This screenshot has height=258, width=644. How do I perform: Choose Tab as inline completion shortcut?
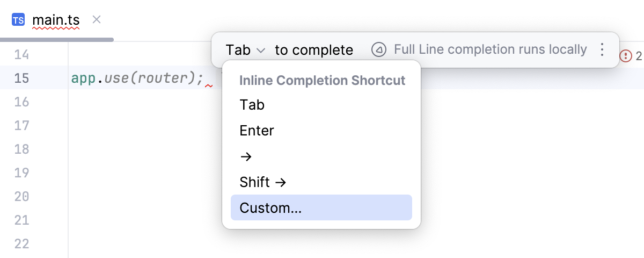pyautogui.click(x=252, y=105)
